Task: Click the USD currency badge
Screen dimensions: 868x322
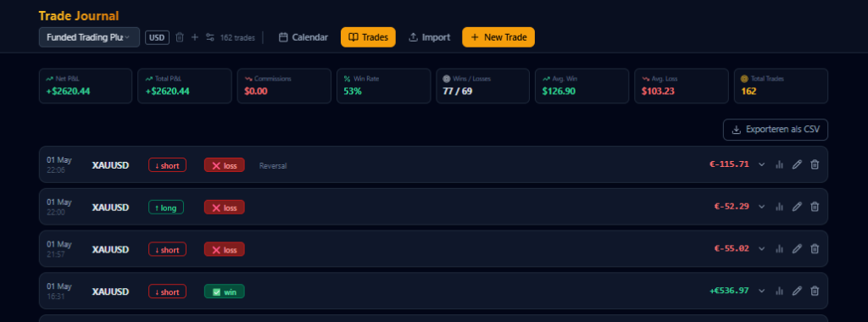Action: coord(157,37)
